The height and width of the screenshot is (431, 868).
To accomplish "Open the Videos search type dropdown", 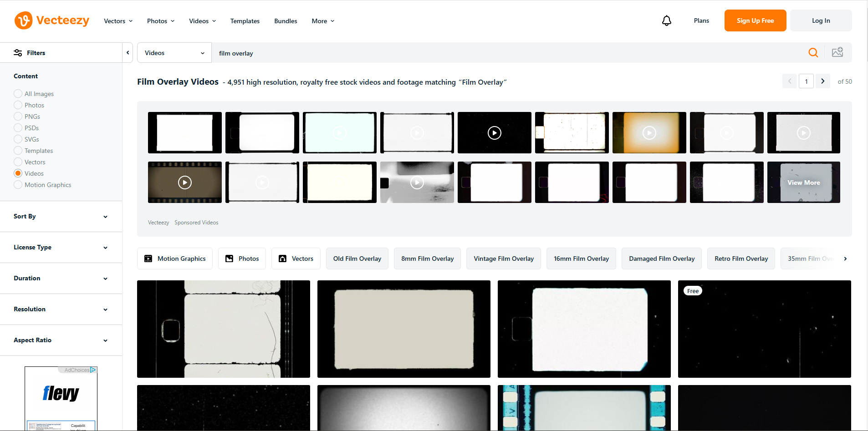I will [174, 53].
